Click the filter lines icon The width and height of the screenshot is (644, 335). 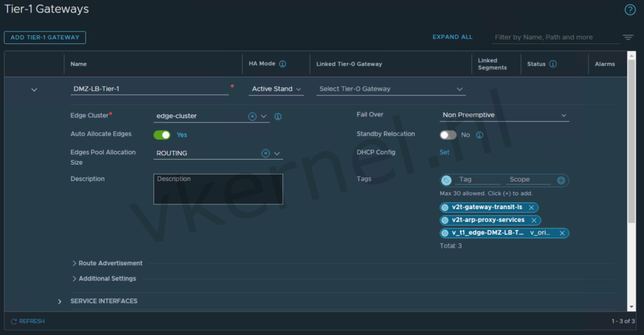(x=628, y=38)
